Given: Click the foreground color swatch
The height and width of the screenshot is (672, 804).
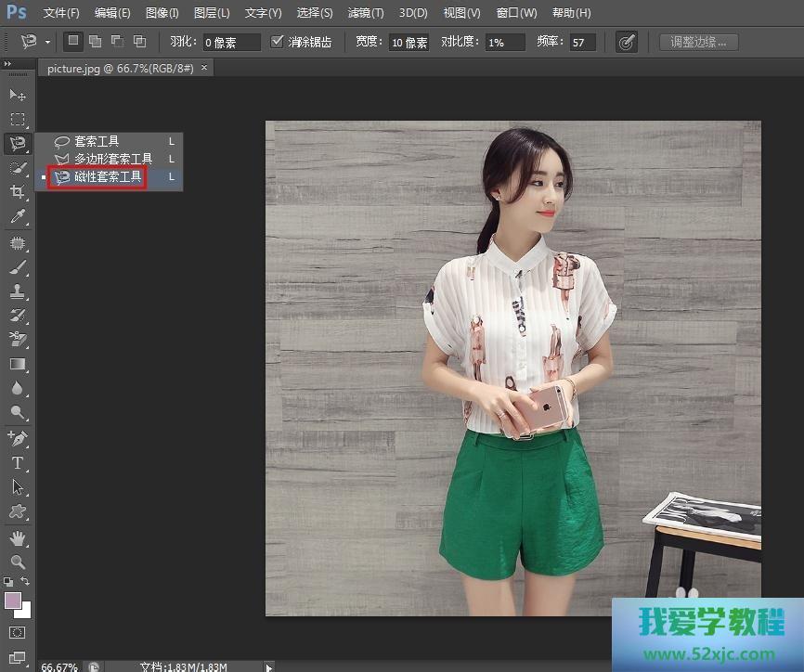Looking at the screenshot, I should coord(14,601).
